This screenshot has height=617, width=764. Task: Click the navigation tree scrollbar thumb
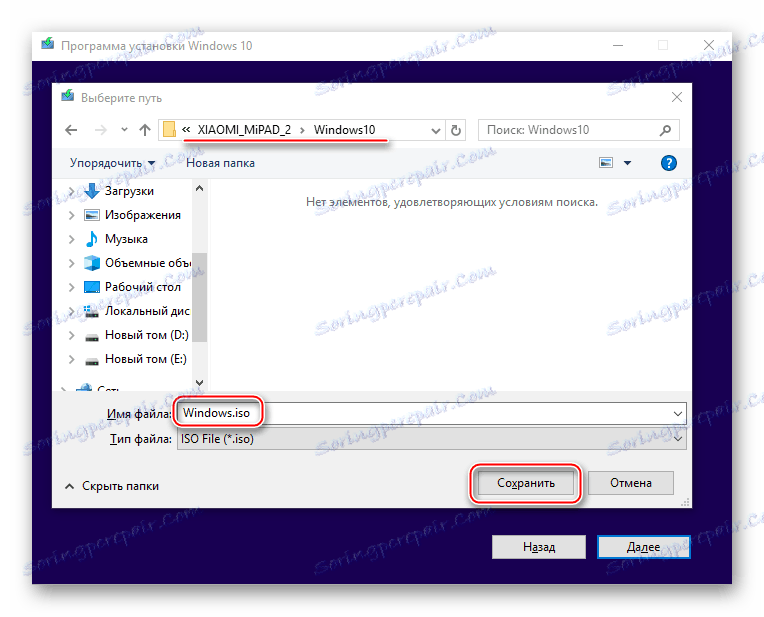199,297
